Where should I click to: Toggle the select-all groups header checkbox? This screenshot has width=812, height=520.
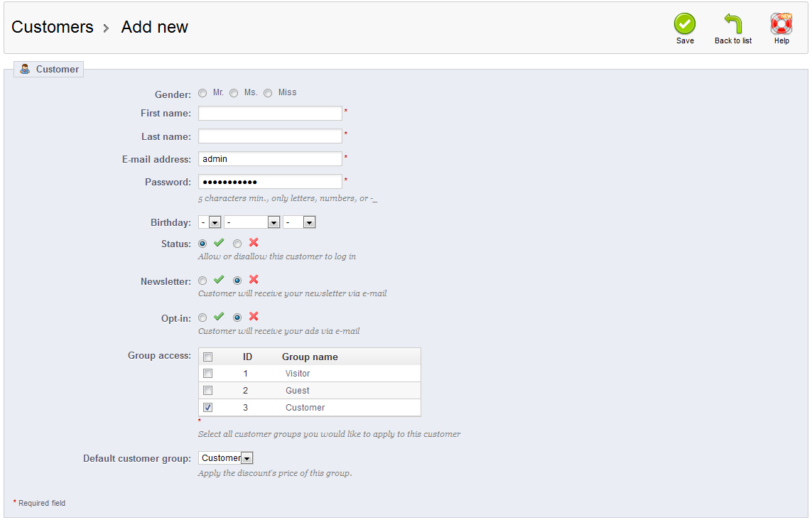pos(208,357)
